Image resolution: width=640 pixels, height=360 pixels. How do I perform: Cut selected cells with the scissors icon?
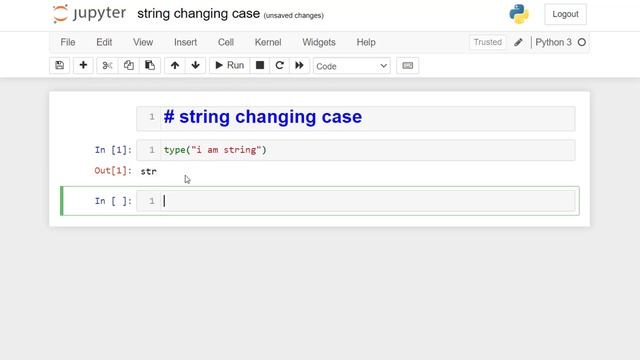107,65
